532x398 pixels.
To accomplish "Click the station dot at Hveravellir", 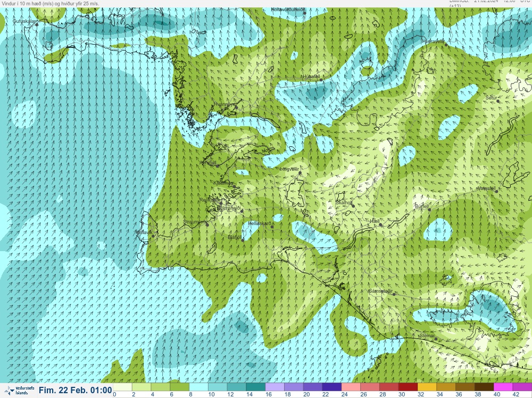I will pos(446,45).
